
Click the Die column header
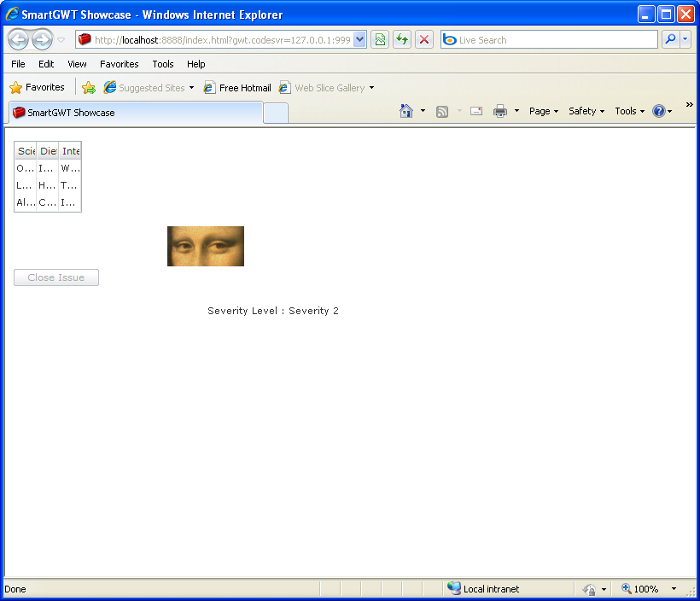click(x=48, y=151)
